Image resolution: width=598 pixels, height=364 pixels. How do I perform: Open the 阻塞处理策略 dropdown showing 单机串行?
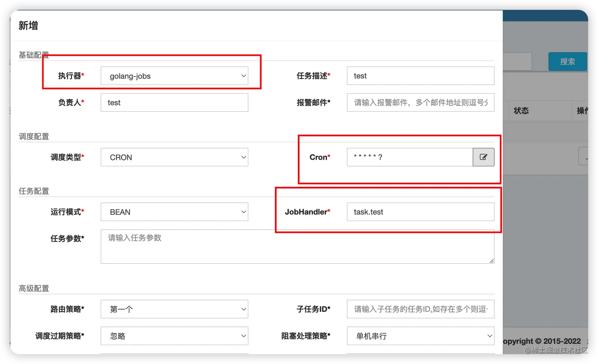[x=421, y=336]
